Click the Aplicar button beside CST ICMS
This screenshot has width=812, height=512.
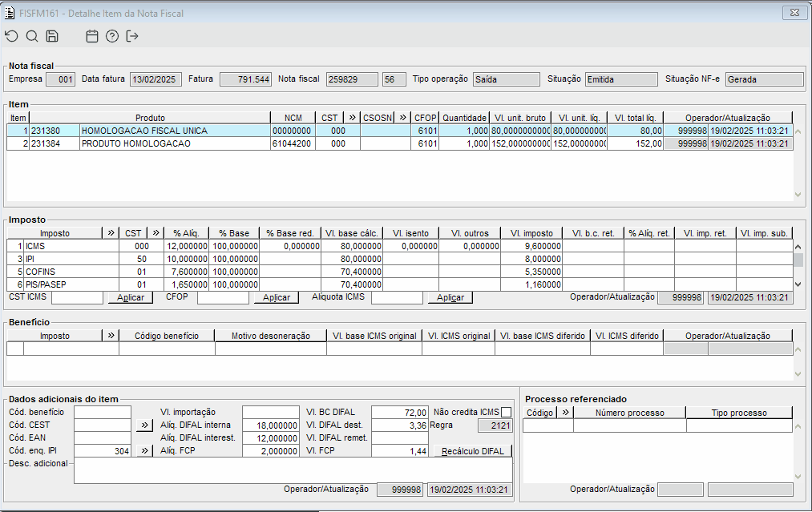click(130, 297)
